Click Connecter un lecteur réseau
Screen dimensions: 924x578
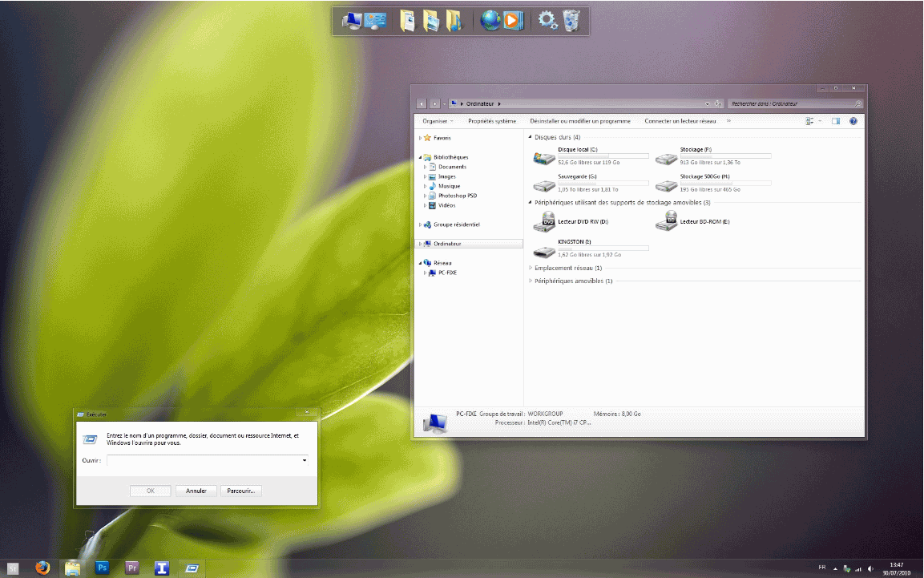[x=680, y=121]
